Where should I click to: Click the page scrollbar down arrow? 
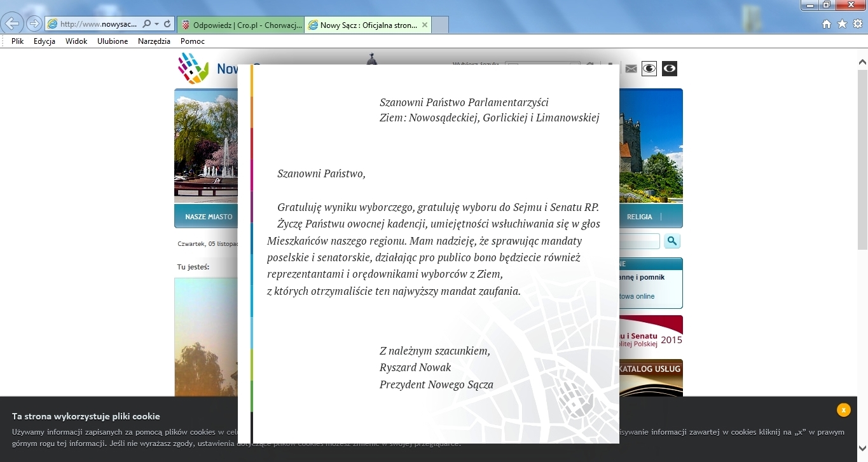click(x=862, y=447)
